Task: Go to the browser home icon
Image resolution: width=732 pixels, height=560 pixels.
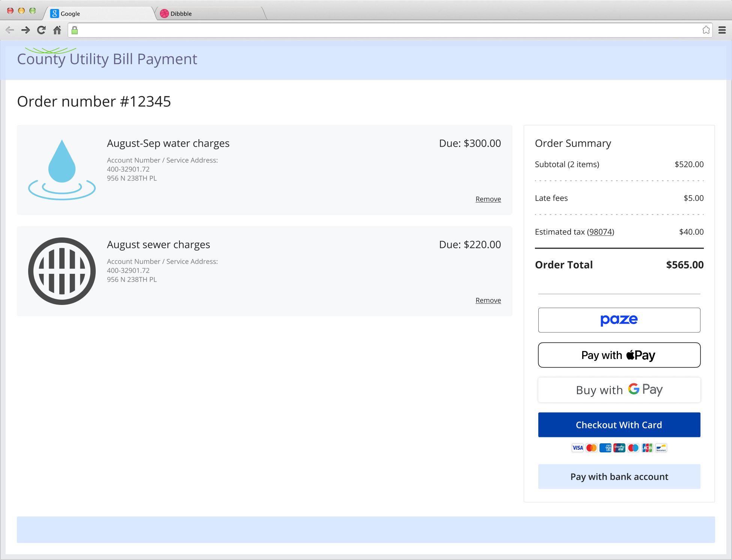Action: pos(57,30)
